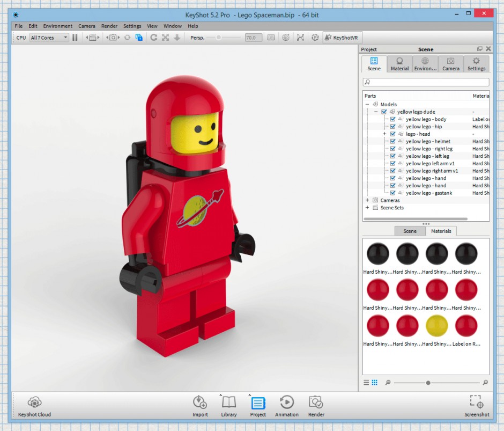
Task: Expand the Cameras tree node
Action: coord(367,200)
